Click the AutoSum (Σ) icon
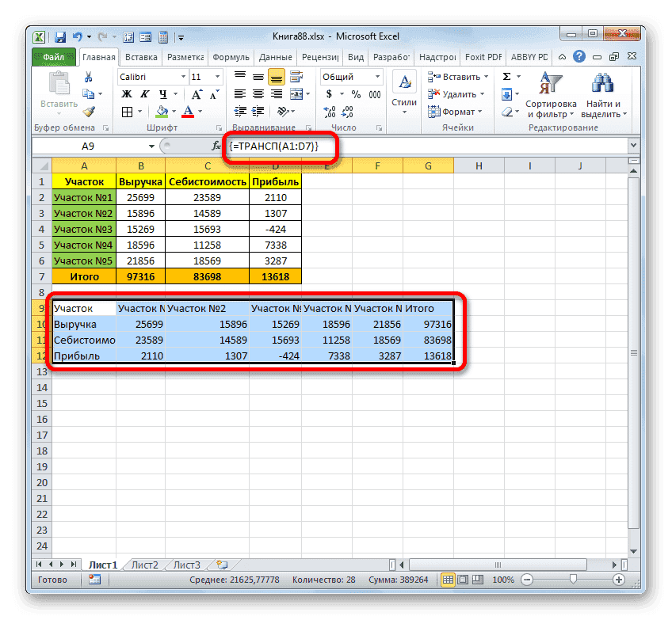 coord(506,76)
